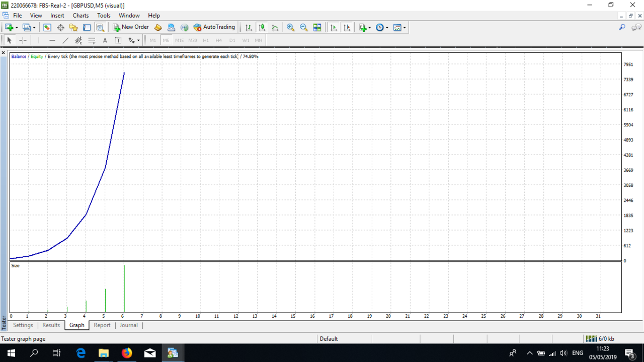Image resolution: width=644 pixels, height=362 pixels.
Task: Click the signals broadcast icon
Action: pyautogui.click(x=184, y=27)
